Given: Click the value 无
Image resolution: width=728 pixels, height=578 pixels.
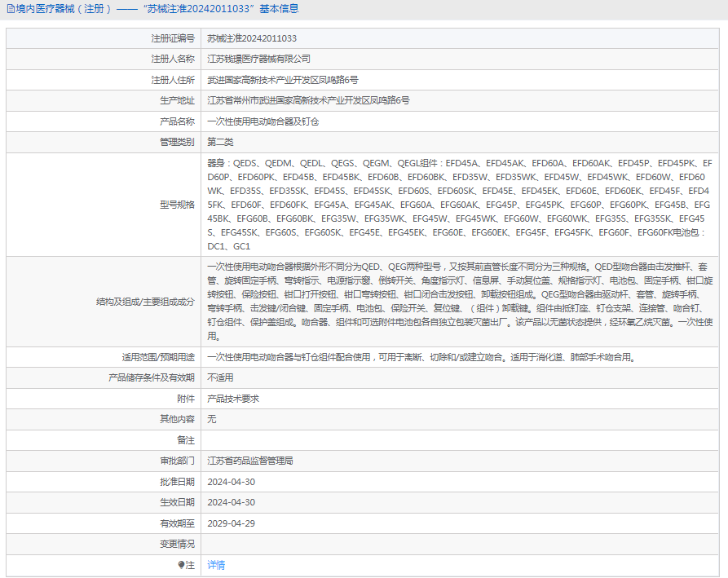Looking at the screenshot, I should (212, 419).
